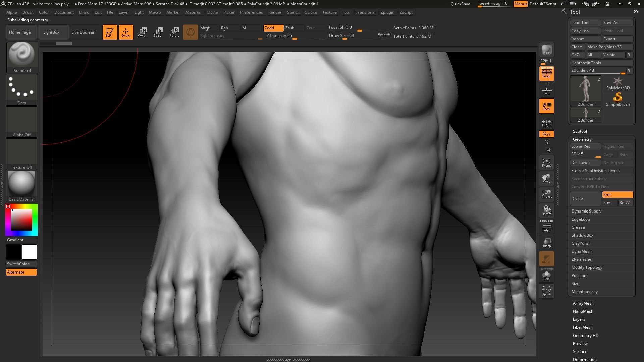The height and width of the screenshot is (362, 644).
Task: Toggle Ghost transparency
Action: (x=546, y=259)
